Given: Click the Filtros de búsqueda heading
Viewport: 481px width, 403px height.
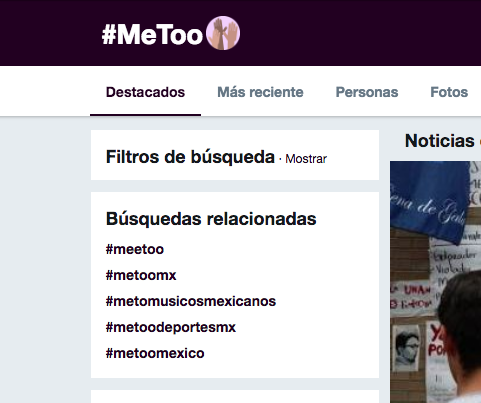Looking at the screenshot, I should coord(190,157).
